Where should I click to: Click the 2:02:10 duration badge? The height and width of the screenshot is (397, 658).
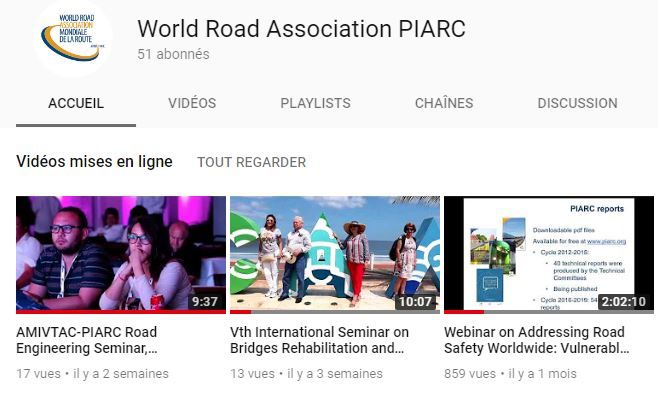click(624, 301)
